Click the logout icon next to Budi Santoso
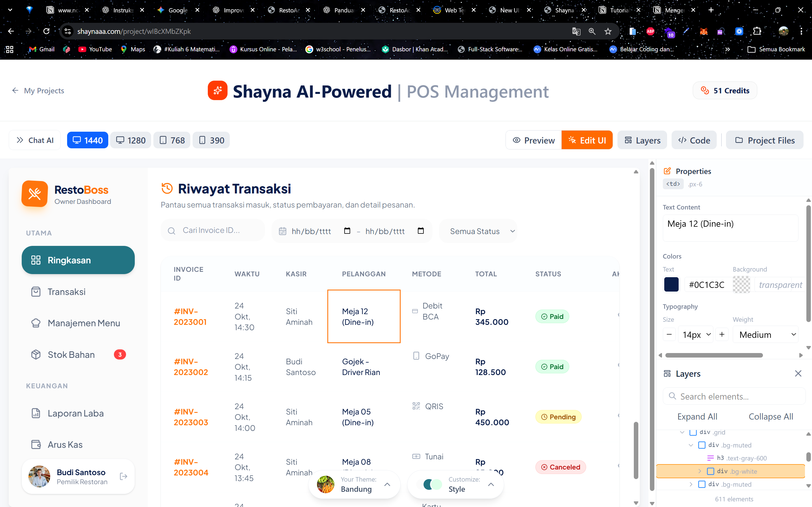Viewport: 812px width, 507px height. 123,476
